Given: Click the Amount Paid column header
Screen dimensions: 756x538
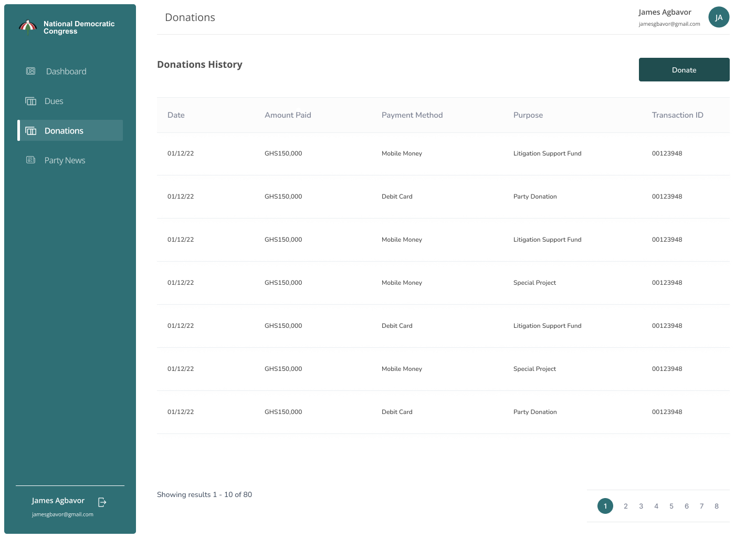Looking at the screenshot, I should click(x=288, y=115).
